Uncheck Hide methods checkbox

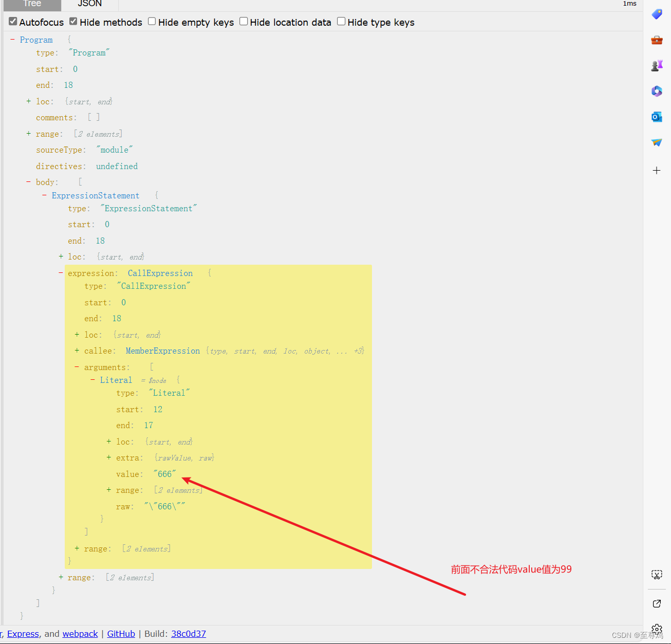[73, 22]
